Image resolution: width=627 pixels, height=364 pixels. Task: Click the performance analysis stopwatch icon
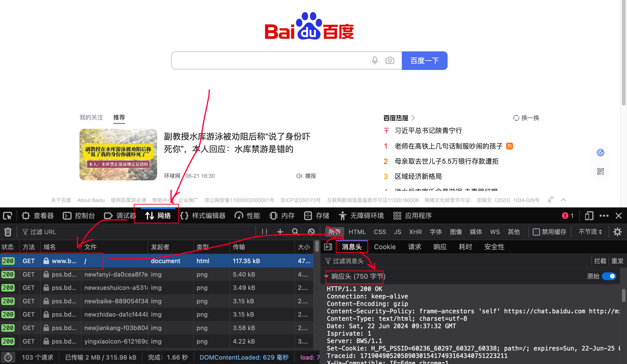click(8, 357)
